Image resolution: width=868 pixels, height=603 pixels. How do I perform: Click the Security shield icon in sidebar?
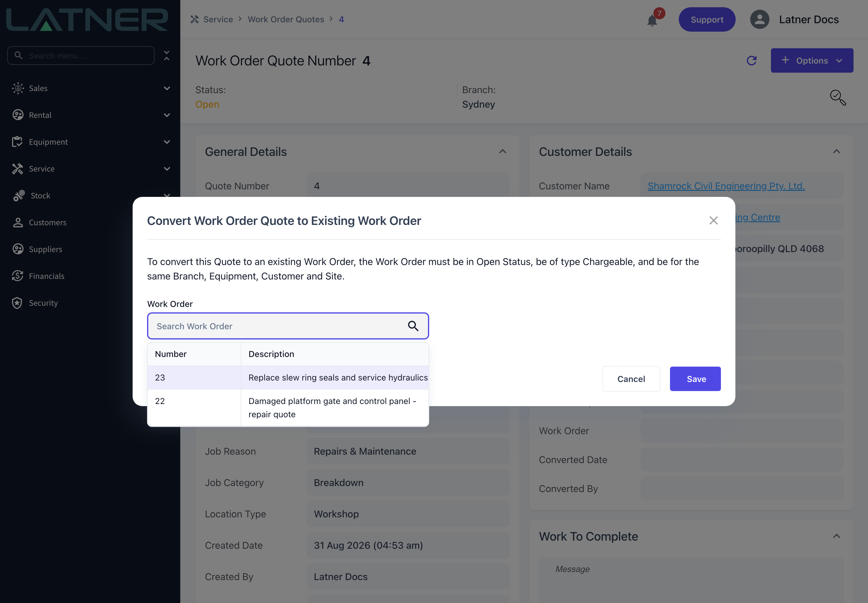click(x=17, y=303)
